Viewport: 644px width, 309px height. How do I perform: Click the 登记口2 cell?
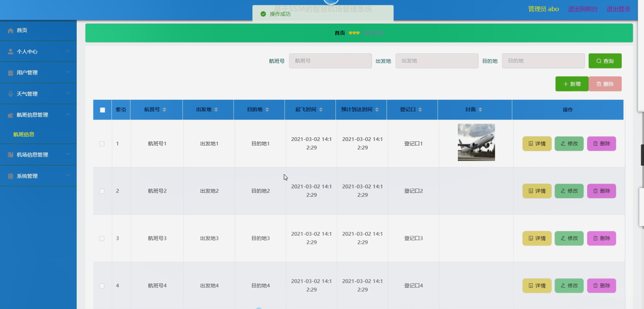pyautogui.click(x=413, y=191)
